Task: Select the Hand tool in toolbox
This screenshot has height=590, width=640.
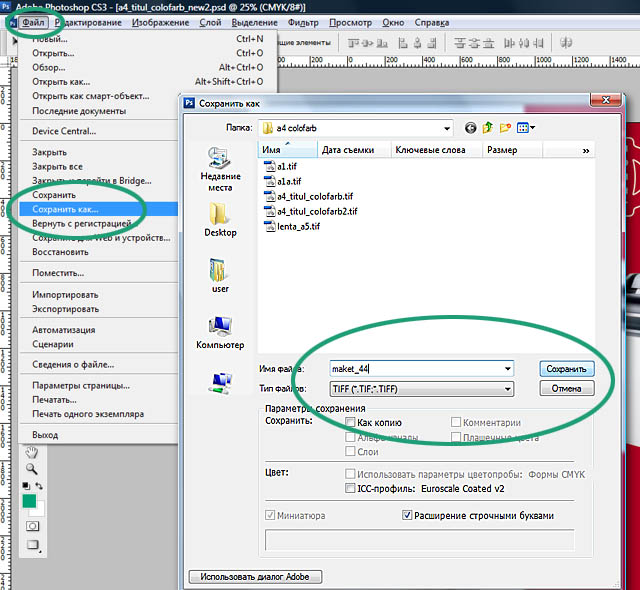Action: pyautogui.click(x=33, y=453)
